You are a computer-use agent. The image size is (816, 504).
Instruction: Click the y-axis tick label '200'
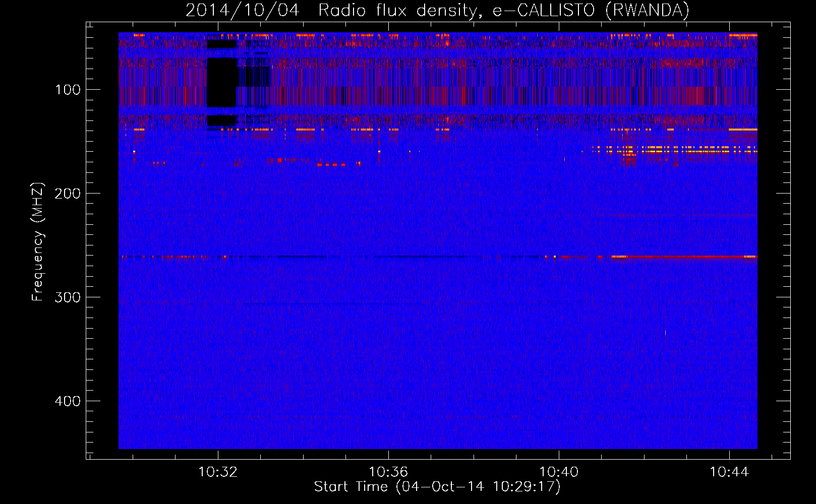pyautogui.click(x=68, y=194)
